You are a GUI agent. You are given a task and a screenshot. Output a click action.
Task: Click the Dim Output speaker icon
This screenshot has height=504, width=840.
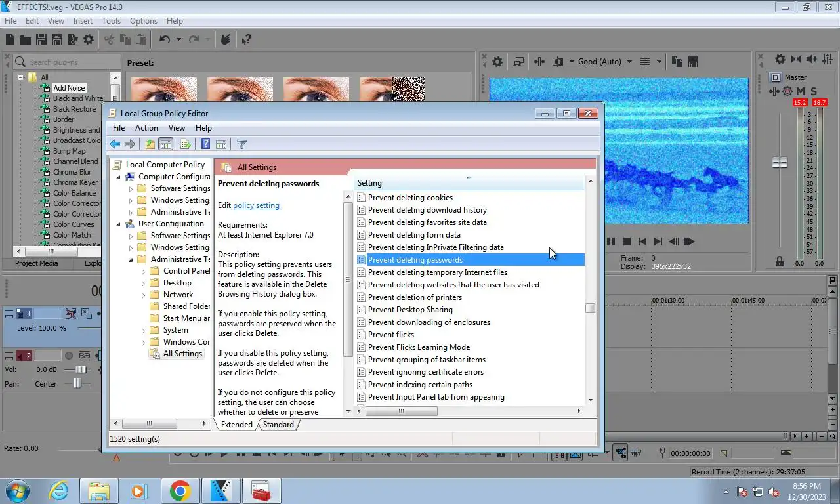click(812, 59)
